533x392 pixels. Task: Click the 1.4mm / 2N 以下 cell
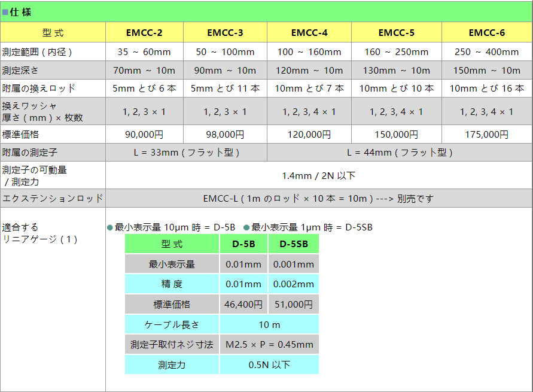coord(318,175)
